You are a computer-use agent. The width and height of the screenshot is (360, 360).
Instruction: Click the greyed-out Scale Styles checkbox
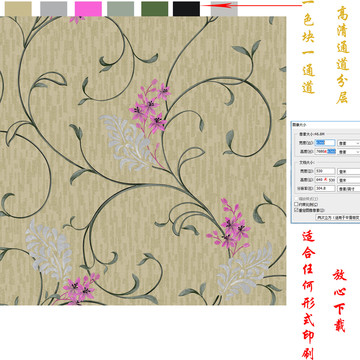pyautogui.click(x=296, y=199)
